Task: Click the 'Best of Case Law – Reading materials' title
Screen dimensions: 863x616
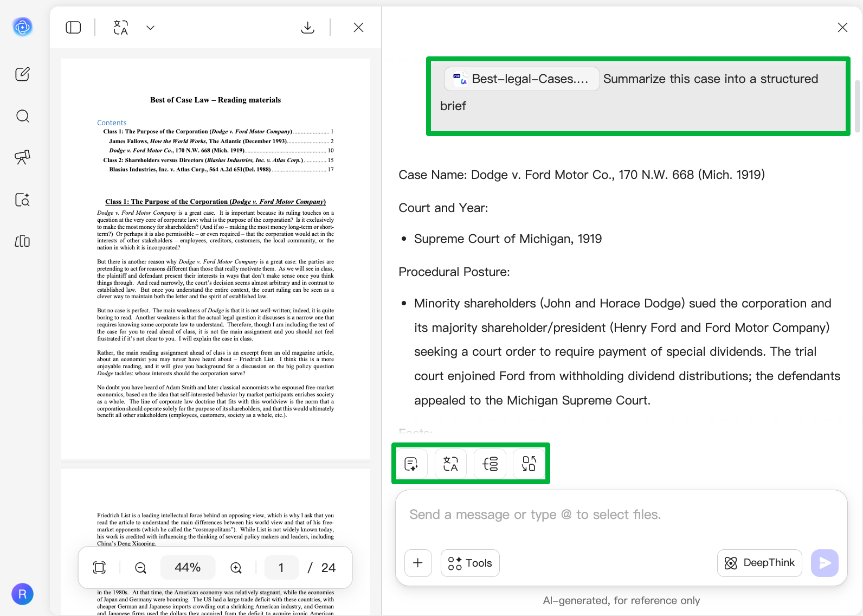Action: (x=216, y=100)
